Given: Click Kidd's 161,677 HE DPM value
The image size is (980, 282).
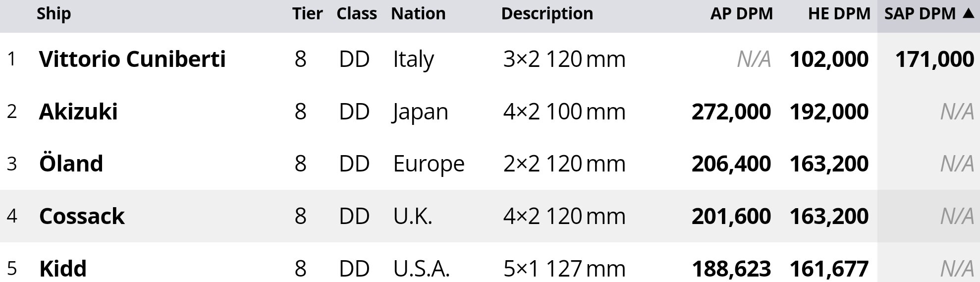Looking at the screenshot, I should (x=828, y=269).
